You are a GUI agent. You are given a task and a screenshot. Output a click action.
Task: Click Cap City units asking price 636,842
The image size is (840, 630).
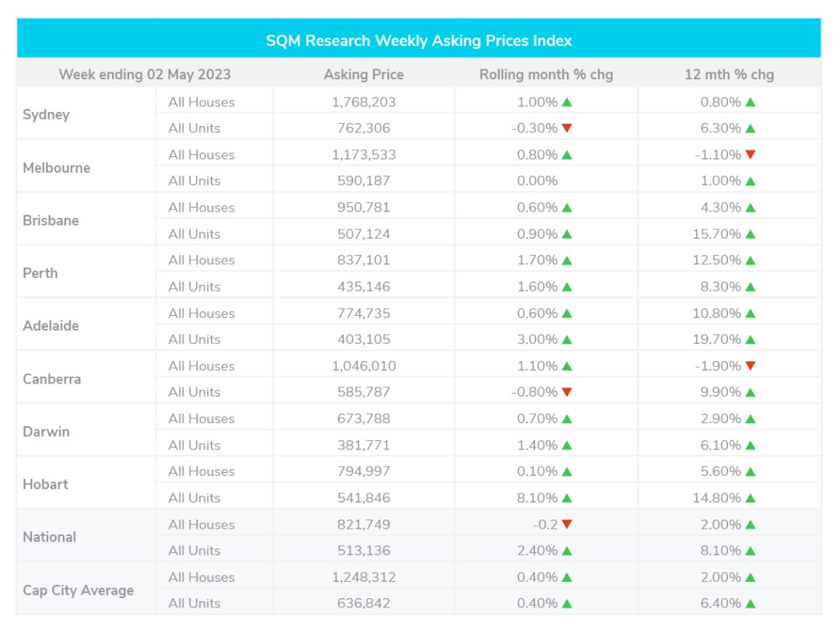364,604
